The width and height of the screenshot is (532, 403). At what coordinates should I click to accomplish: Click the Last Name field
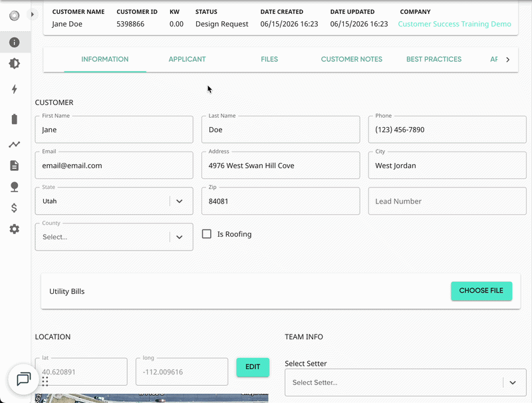(x=281, y=130)
